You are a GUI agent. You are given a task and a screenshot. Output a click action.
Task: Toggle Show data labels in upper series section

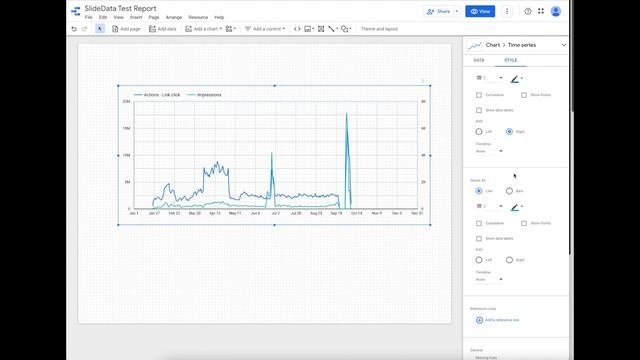click(x=479, y=110)
